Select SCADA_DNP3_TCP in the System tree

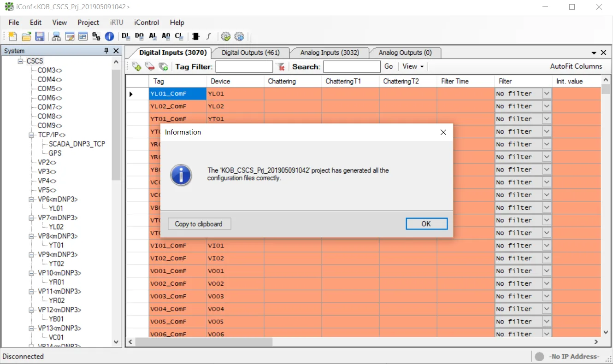(77, 144)
